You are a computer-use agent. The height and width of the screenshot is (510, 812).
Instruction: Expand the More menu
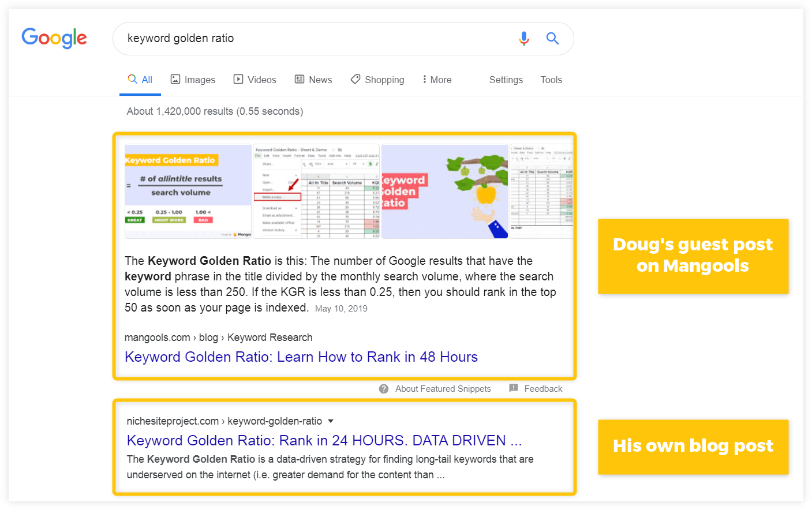(x=437, y=80)
